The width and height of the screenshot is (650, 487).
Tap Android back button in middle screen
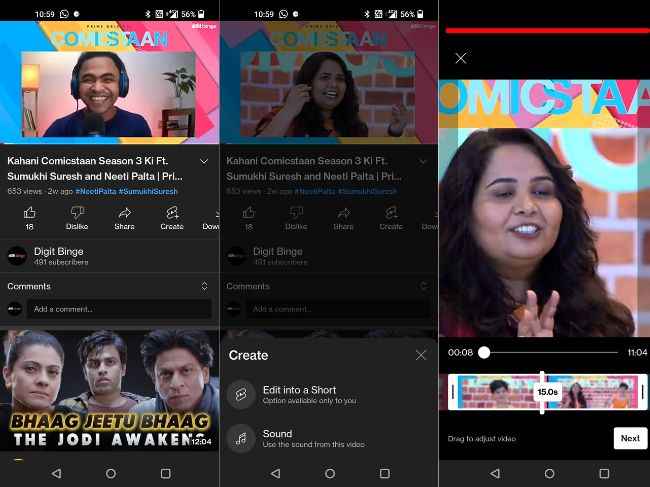(276, 473)
